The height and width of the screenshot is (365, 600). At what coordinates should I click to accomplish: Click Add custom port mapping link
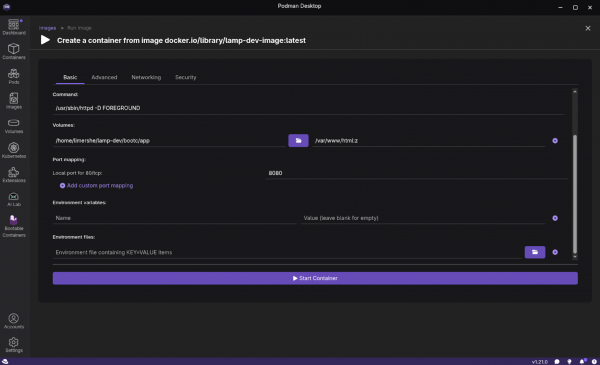96,186
